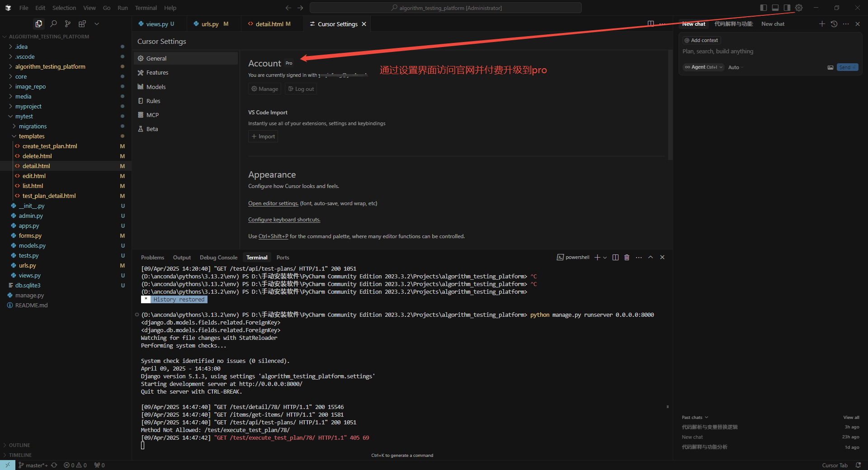Collapse the Past chats list

695,417
